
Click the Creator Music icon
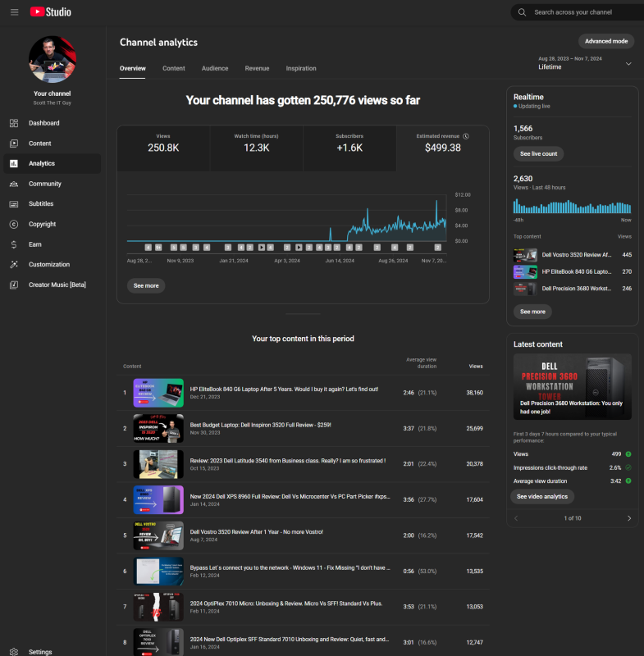pos(14,285)
